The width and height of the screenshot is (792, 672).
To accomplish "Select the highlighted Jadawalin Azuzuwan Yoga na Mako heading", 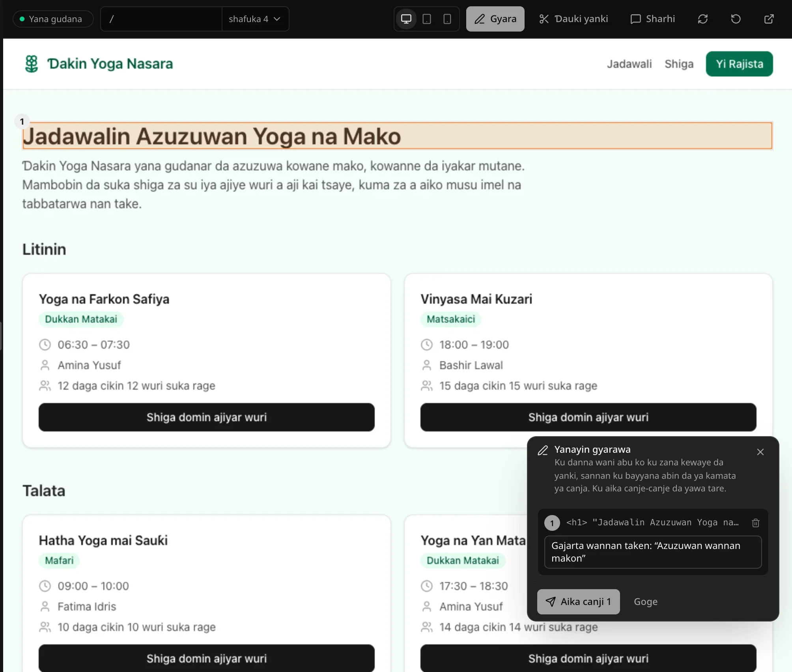I will click(397, 136).
